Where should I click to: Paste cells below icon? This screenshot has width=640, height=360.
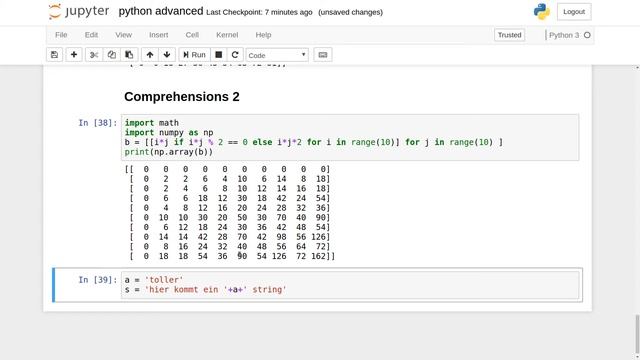[129, 55]
